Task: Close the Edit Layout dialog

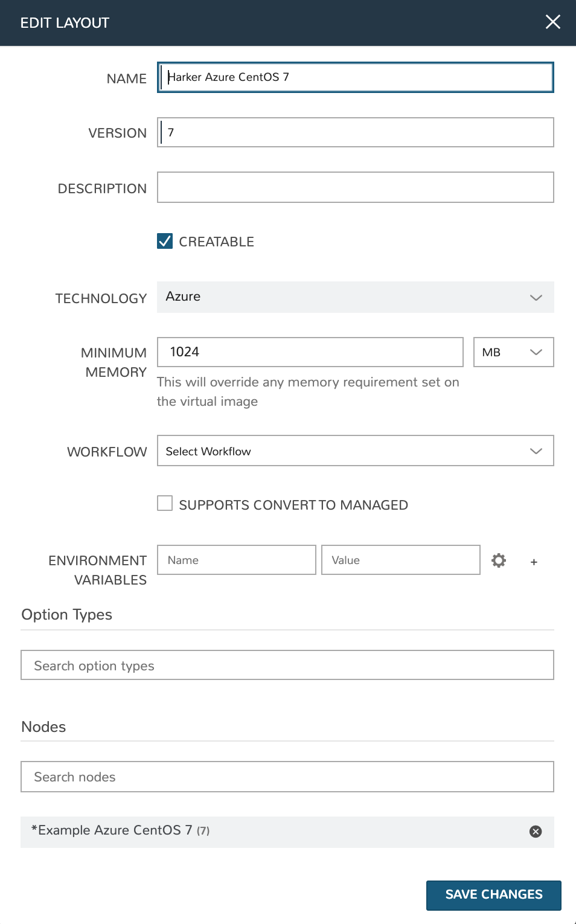Action: click(552, 22)
